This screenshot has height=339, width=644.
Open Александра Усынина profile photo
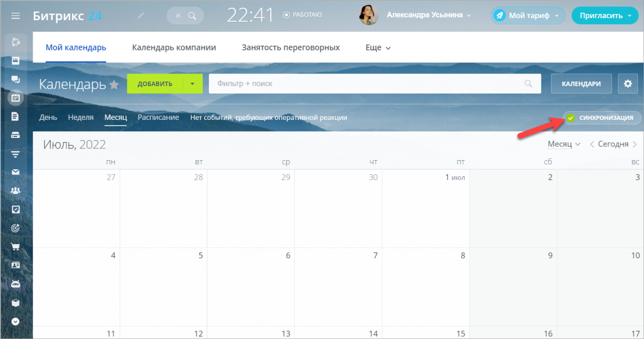tap(369, 15)
